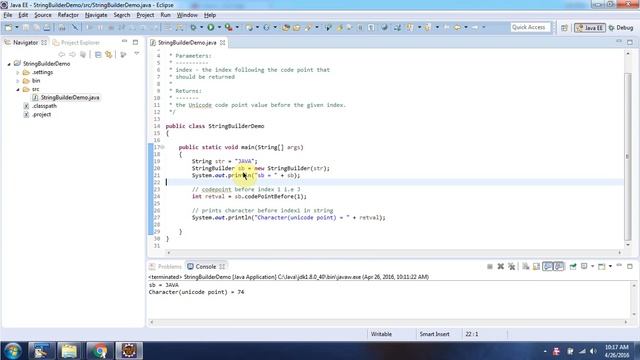
Task: Open dropdown arrow beside New icon
Action: [x=17, y=27]
